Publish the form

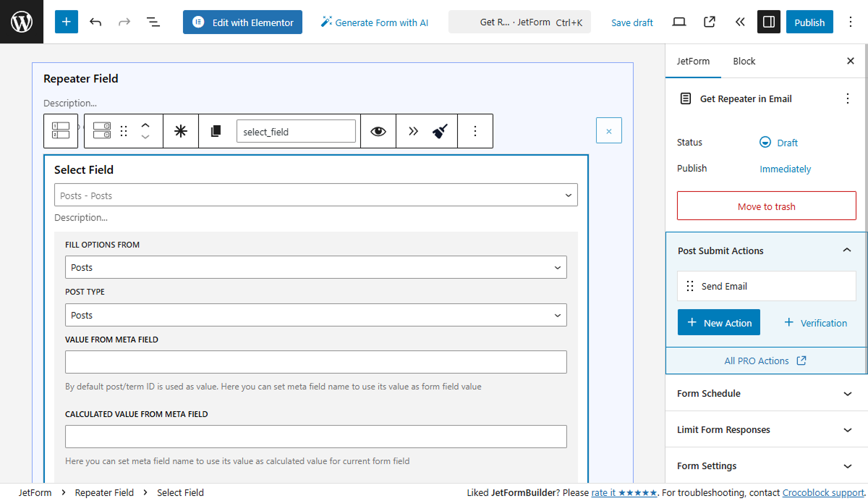[x=809, y=22]
